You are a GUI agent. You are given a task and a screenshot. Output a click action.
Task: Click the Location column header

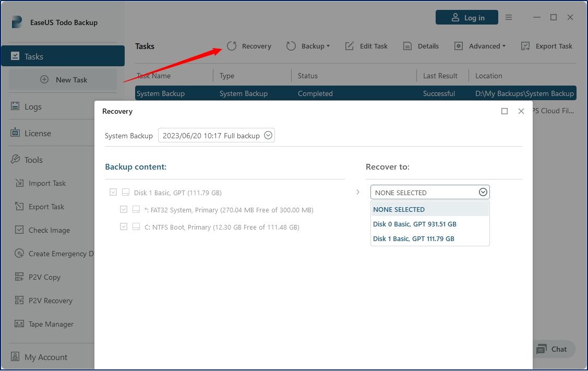click(489, 76)
